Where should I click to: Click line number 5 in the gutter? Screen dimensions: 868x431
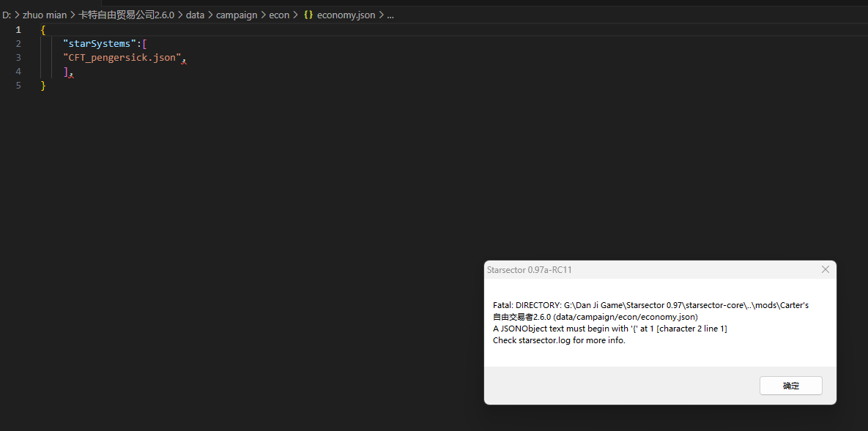pyautogui.click(x=18, y=86)
